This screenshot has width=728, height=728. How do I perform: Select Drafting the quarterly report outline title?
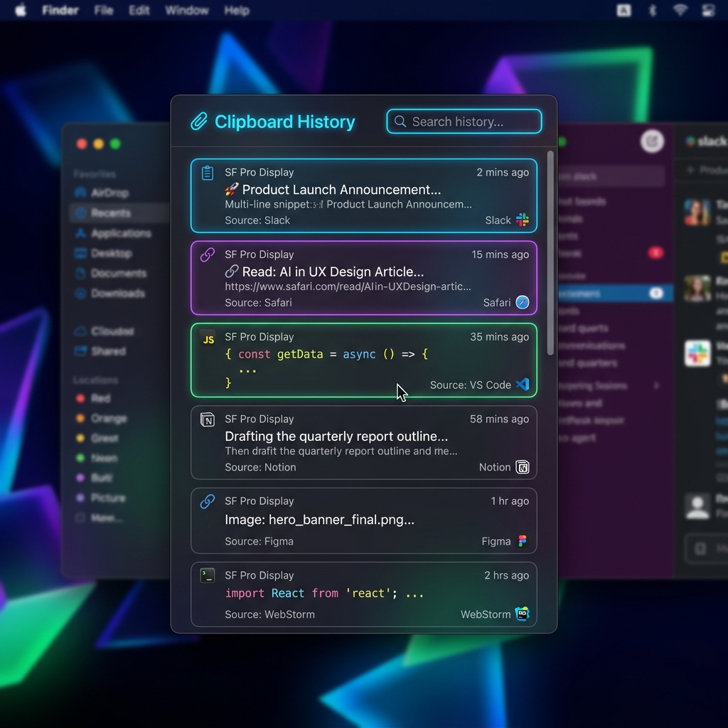point(336,437)
